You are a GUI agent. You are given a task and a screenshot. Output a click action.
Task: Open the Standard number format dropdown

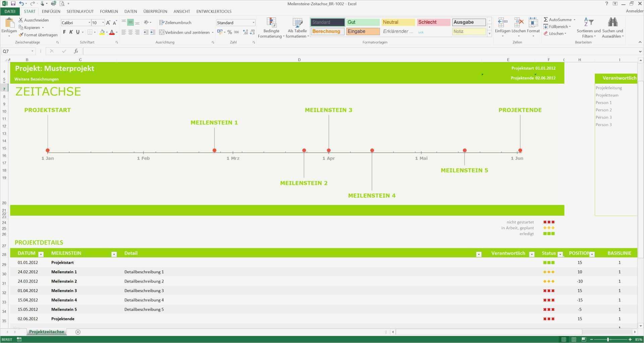(x=253, y=22)
